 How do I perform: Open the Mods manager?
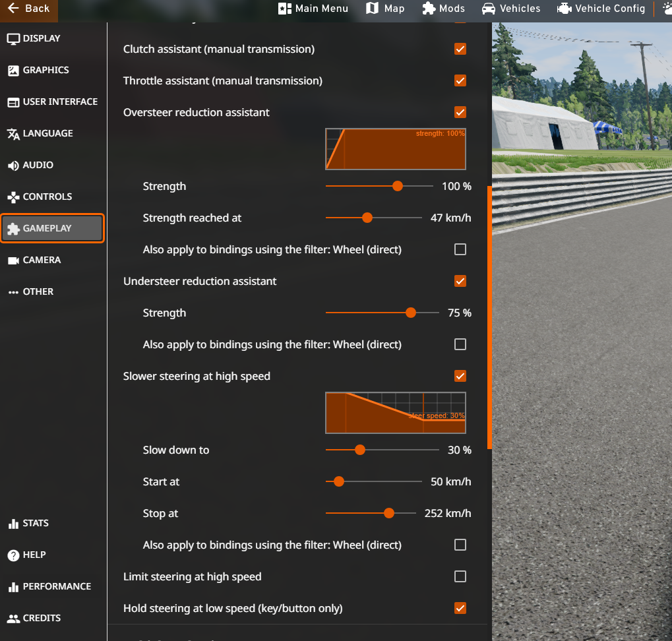point(443,9)
